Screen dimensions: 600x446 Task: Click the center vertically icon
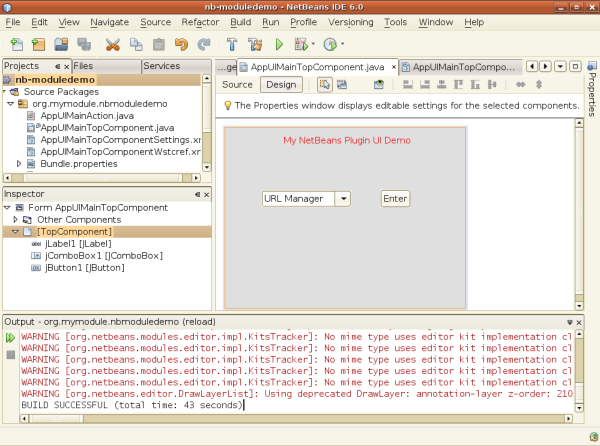click(x=492, y=85)
